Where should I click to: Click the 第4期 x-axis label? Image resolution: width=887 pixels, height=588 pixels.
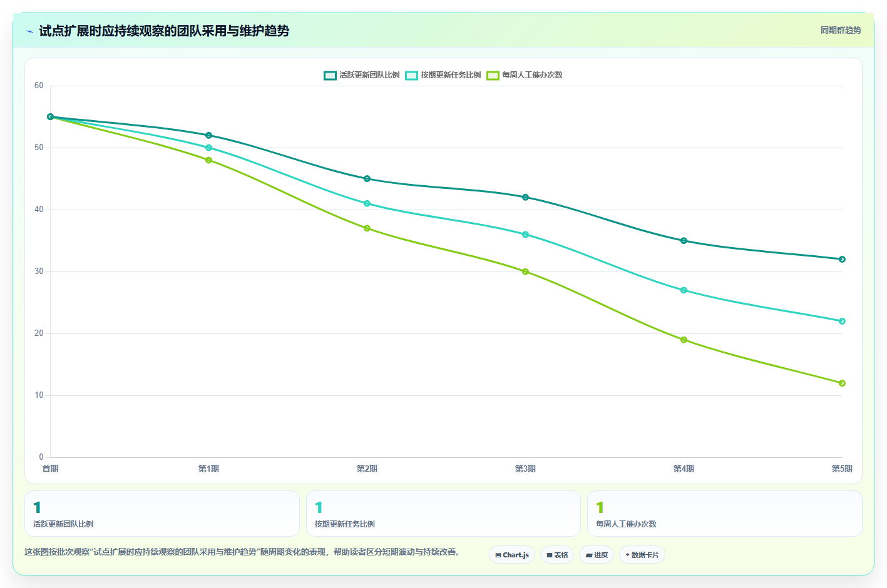coord(684,469)
